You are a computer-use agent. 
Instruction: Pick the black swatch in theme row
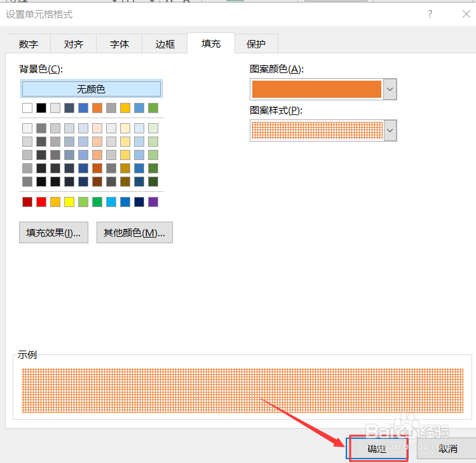click(x=41, y=108)
